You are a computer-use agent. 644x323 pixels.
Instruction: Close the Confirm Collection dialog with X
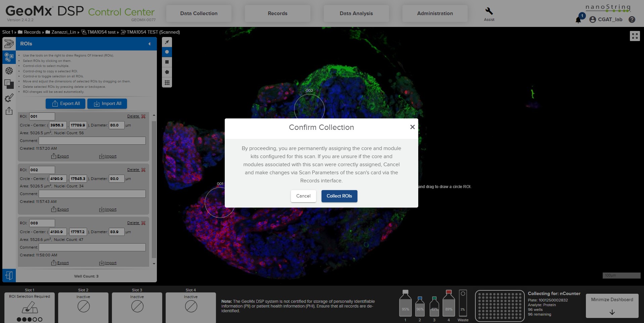(413, 127)
